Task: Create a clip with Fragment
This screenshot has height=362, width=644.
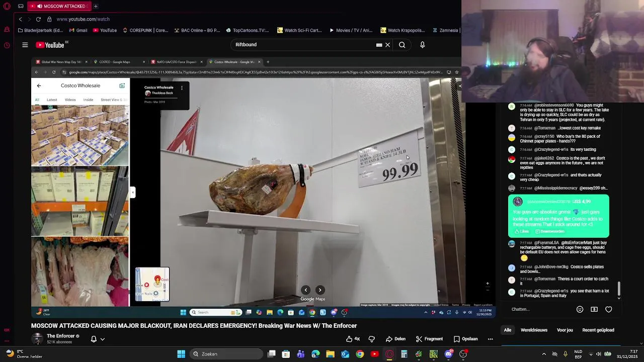Action: [429, 339]
